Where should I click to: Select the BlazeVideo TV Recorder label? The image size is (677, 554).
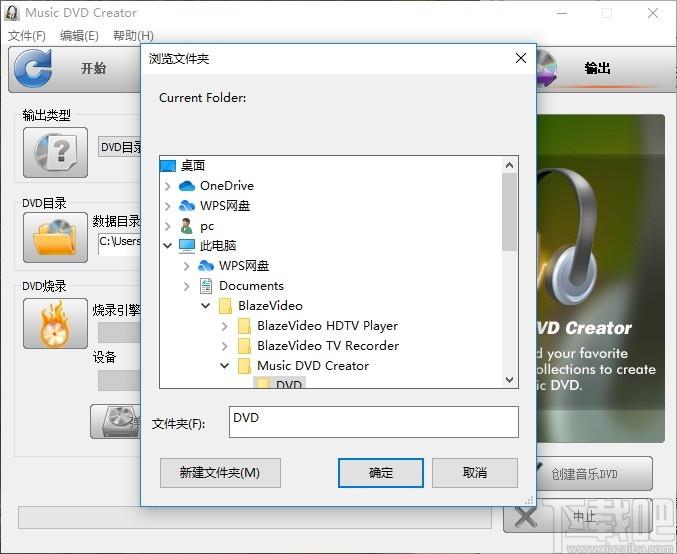pyautogui.click(x=328, y=346)
